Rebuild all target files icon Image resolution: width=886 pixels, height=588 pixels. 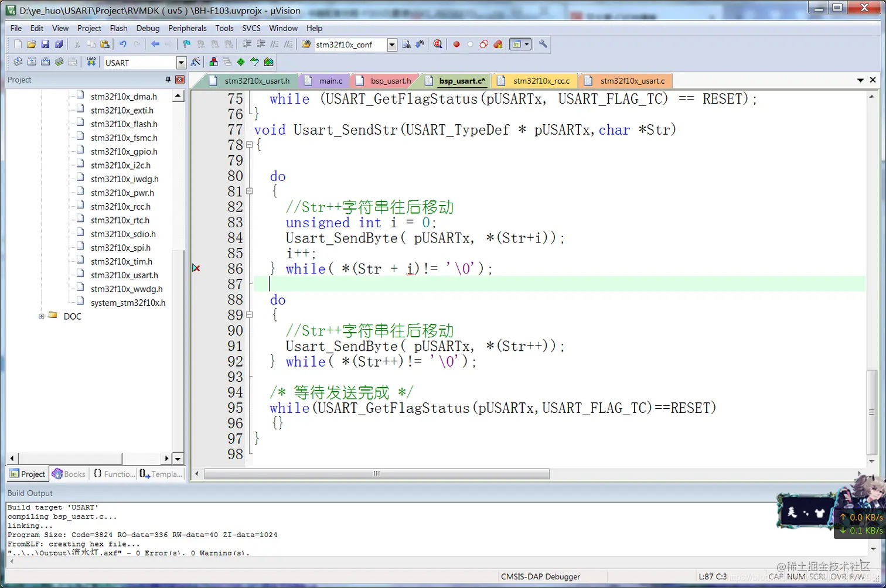click(x=45, y=62)
